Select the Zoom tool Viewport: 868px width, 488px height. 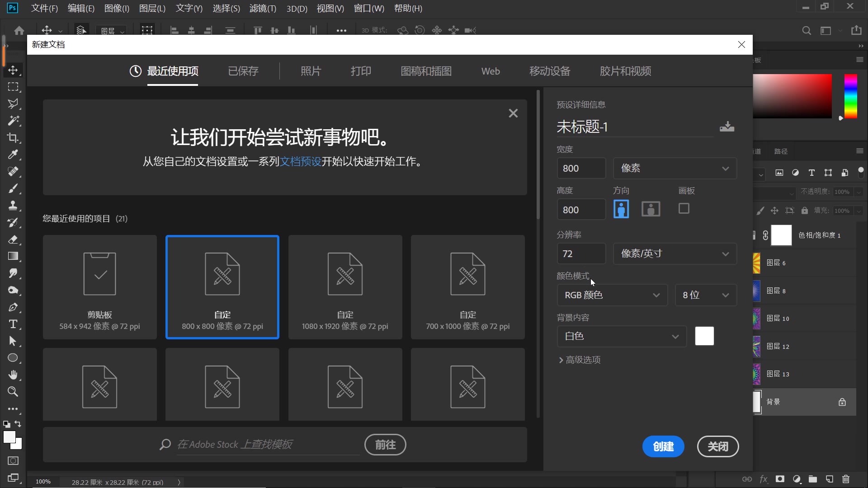13,392
